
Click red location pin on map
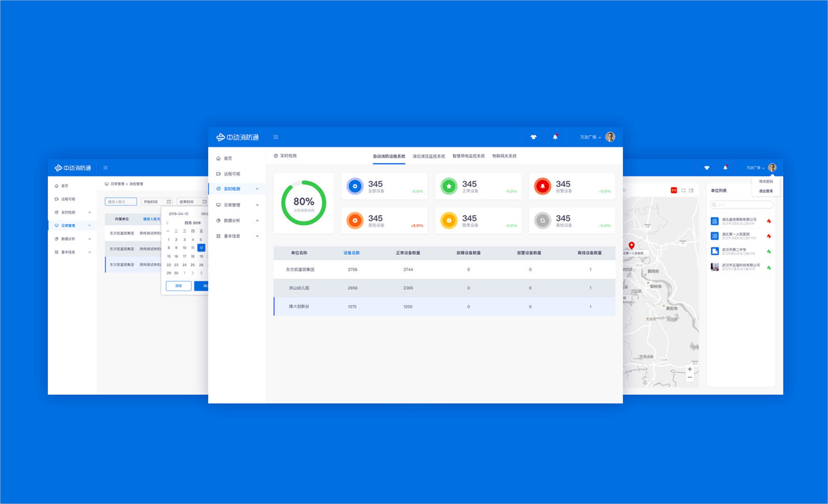tap(631, 246)
